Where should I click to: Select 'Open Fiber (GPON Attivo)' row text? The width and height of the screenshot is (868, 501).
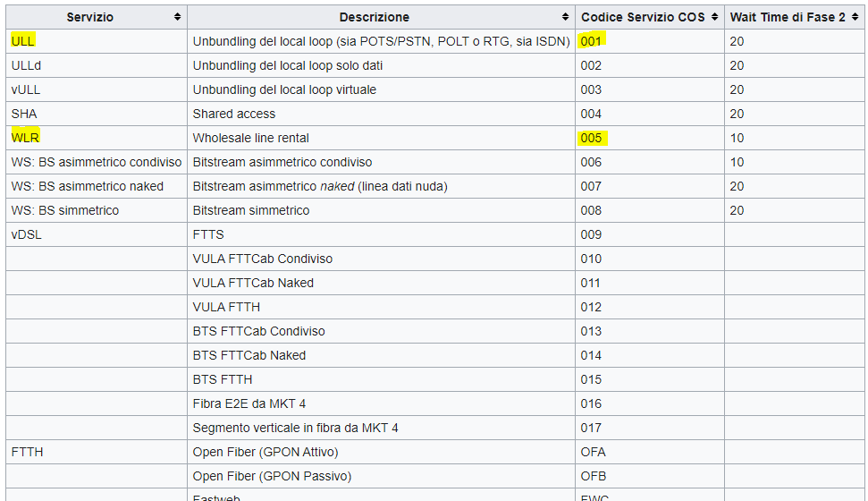[x=265, y=452]
